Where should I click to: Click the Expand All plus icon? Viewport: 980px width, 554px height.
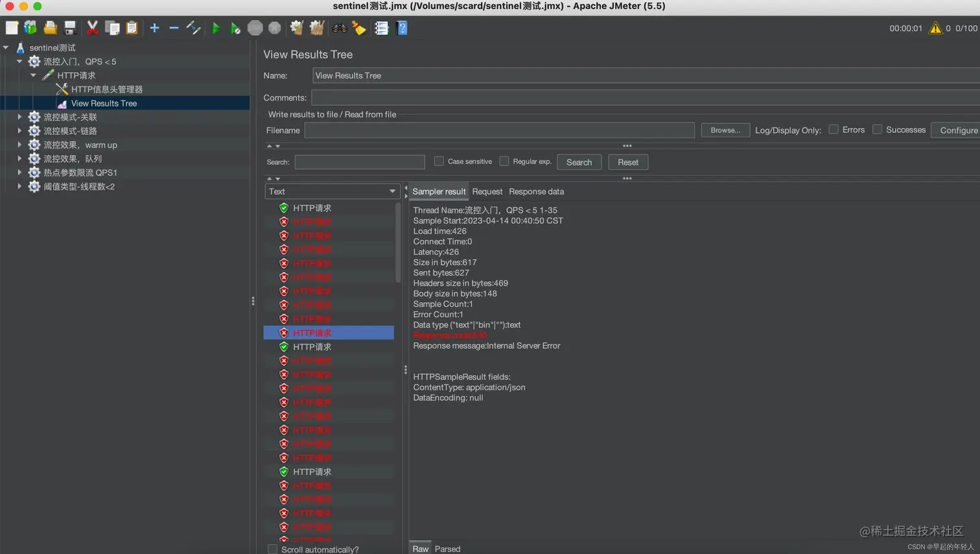coord(154,28)
